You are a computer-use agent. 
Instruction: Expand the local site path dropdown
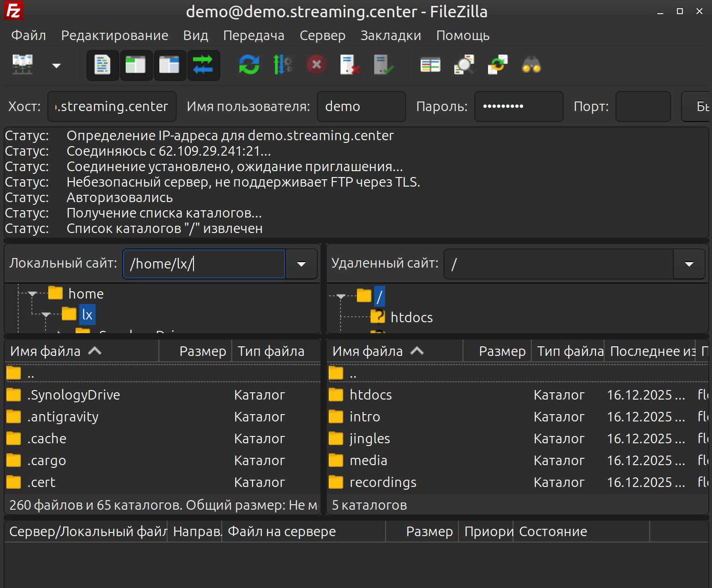tap(301, 264)
